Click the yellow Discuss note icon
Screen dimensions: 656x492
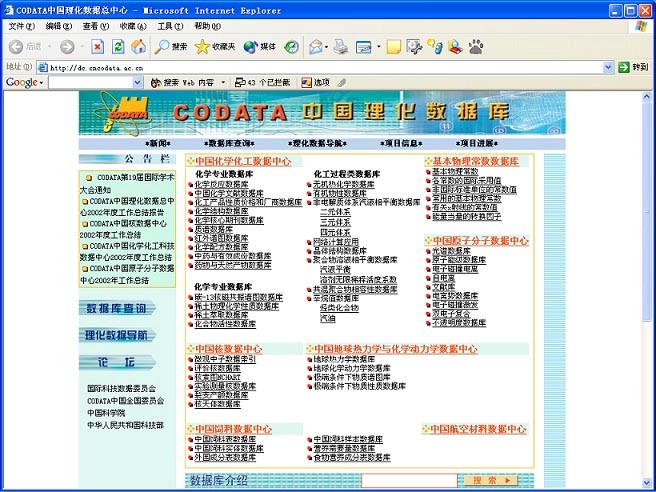tap(394, 47)
